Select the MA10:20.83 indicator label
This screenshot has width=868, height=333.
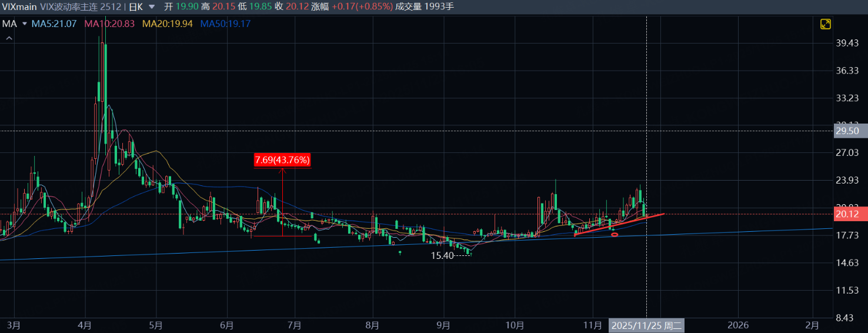(x=110, y=24)
